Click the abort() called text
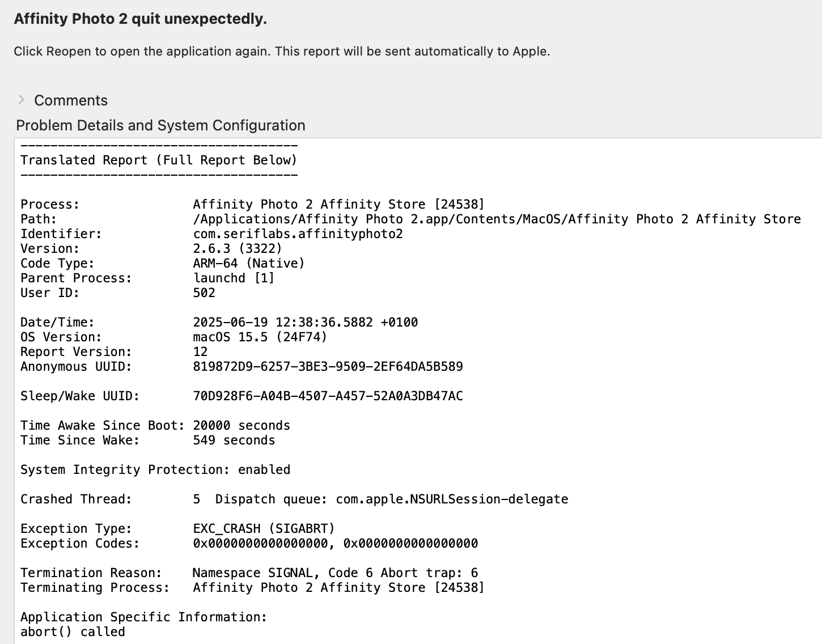 point(73,631)
